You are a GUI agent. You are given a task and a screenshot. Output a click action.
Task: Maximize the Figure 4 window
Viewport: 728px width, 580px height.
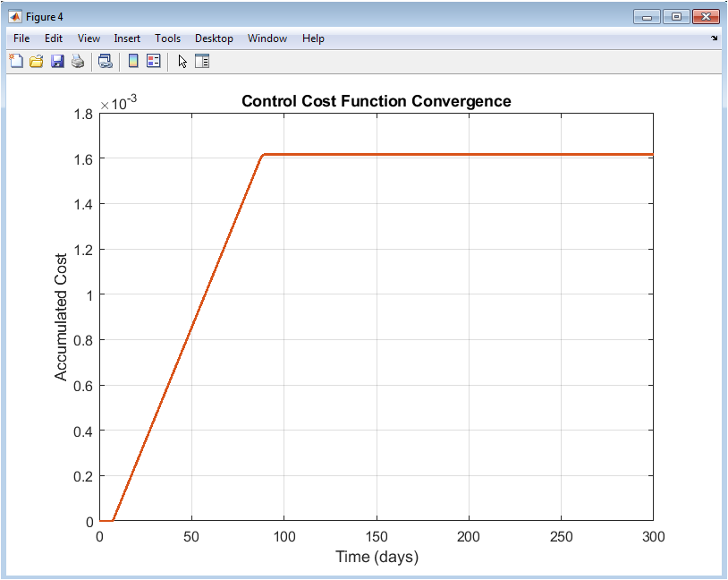coord(675,16)
